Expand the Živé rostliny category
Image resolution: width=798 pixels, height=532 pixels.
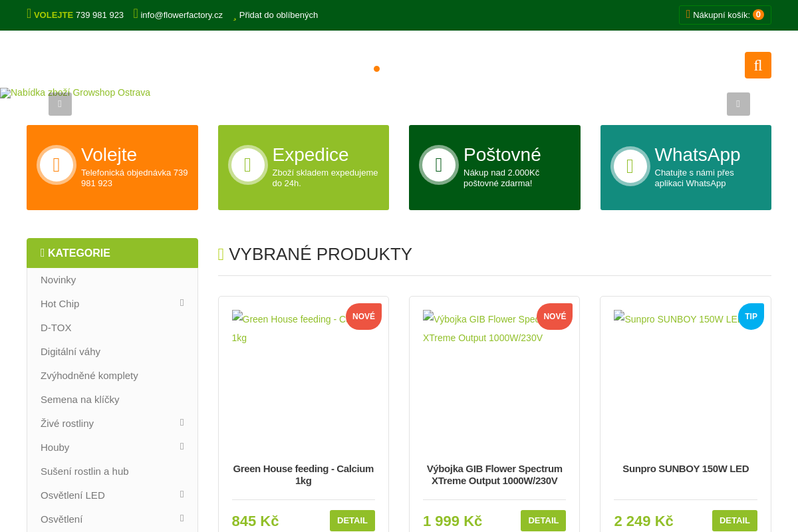182,423
